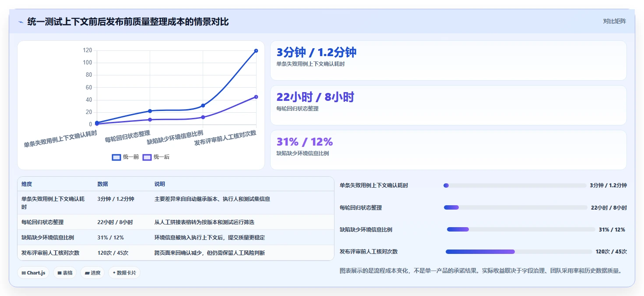Select the 统一后 data point for 每轮回归状态整理
The image size is (644, 296).
tap(150, 120)
